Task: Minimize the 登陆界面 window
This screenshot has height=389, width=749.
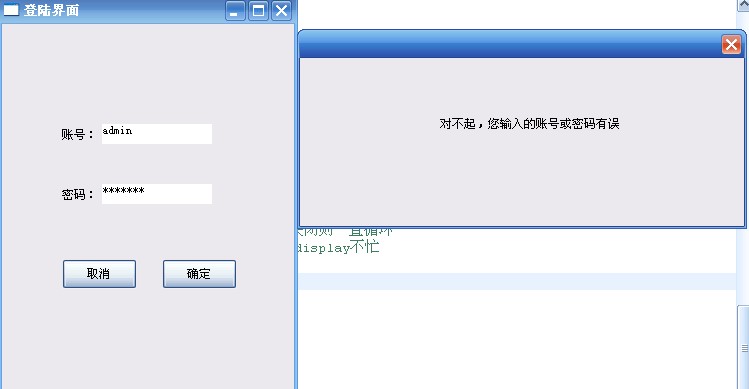Action: (x=235, y=11)
